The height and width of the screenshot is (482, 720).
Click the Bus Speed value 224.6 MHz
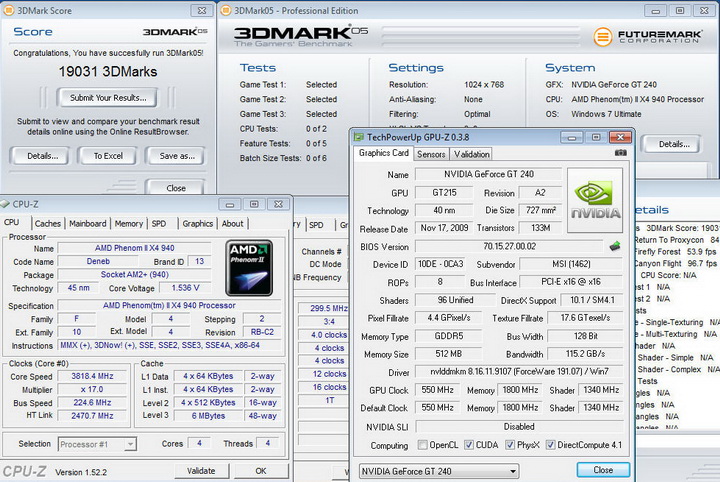pyautogui.click(x=92, y=403)
